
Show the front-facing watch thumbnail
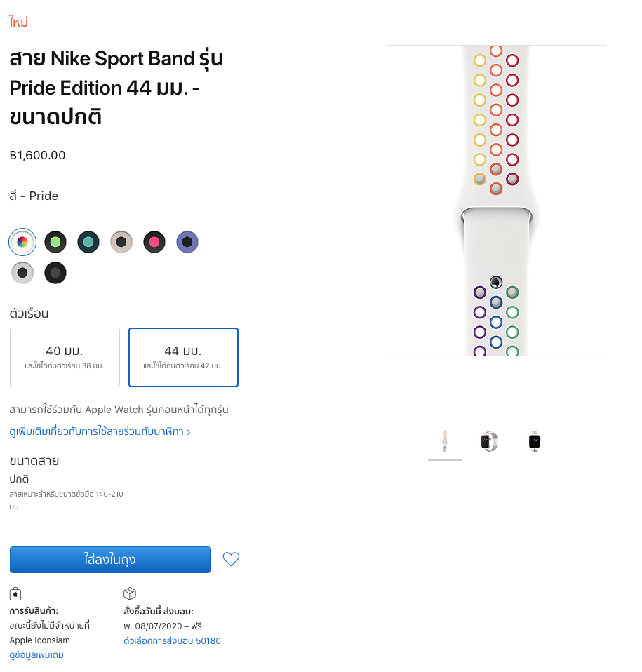pos(535,442)
